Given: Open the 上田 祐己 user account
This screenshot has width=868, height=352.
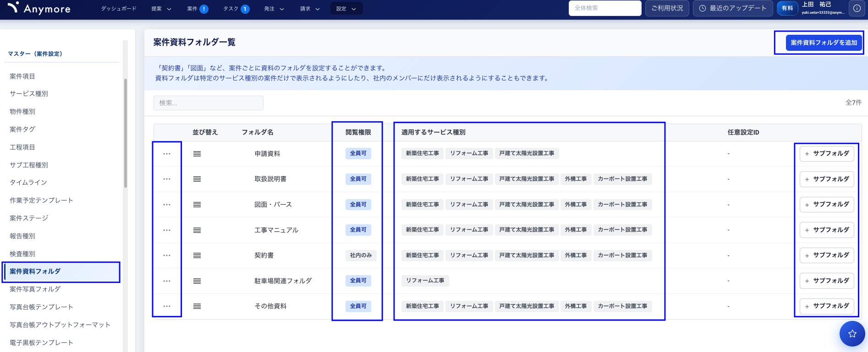Looking at the screenshot, I should coord(823,8).
